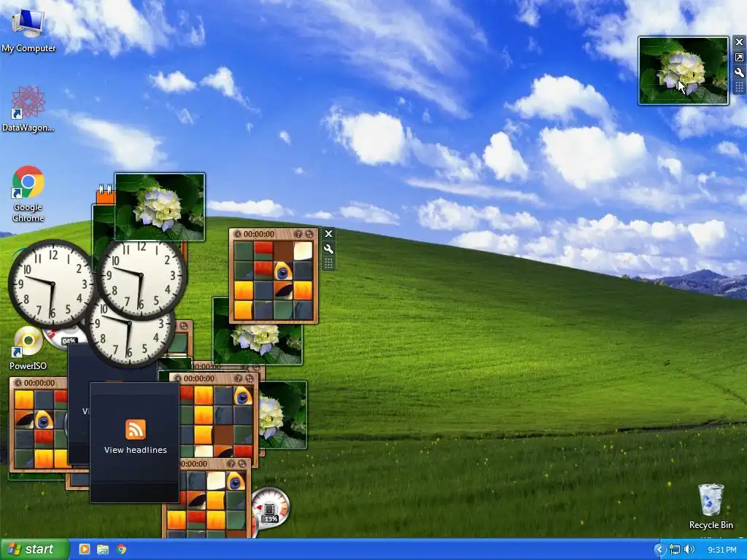Click the 9:31 PM taskbar clock
The image size is (747, 560).
point(722,550)
